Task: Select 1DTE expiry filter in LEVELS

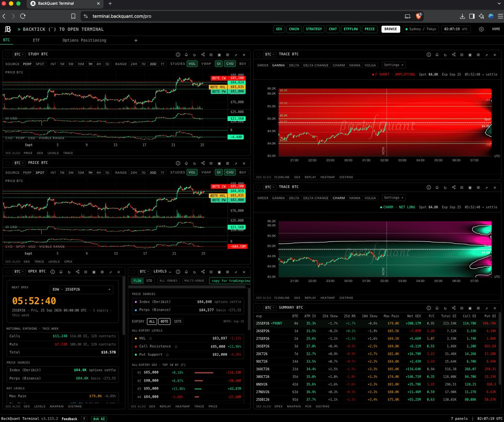Action: [x=178, y=321]
